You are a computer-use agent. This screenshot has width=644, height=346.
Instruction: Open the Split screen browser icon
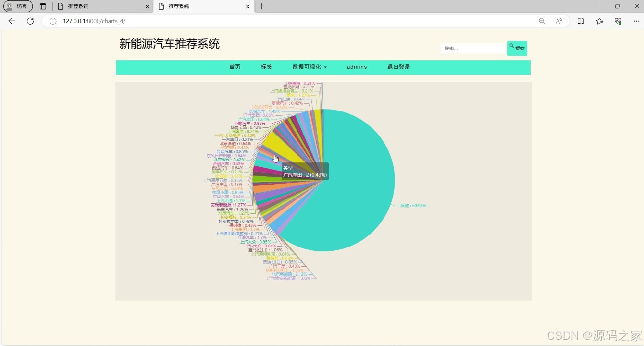581,21
